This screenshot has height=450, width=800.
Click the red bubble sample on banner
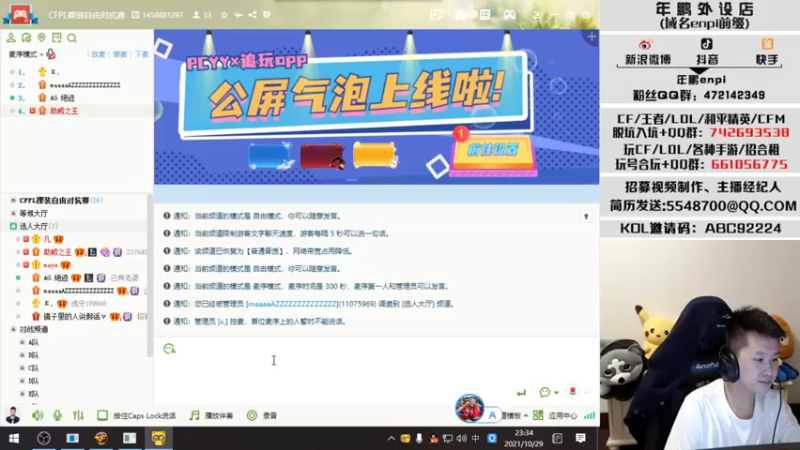click(323, 156)
